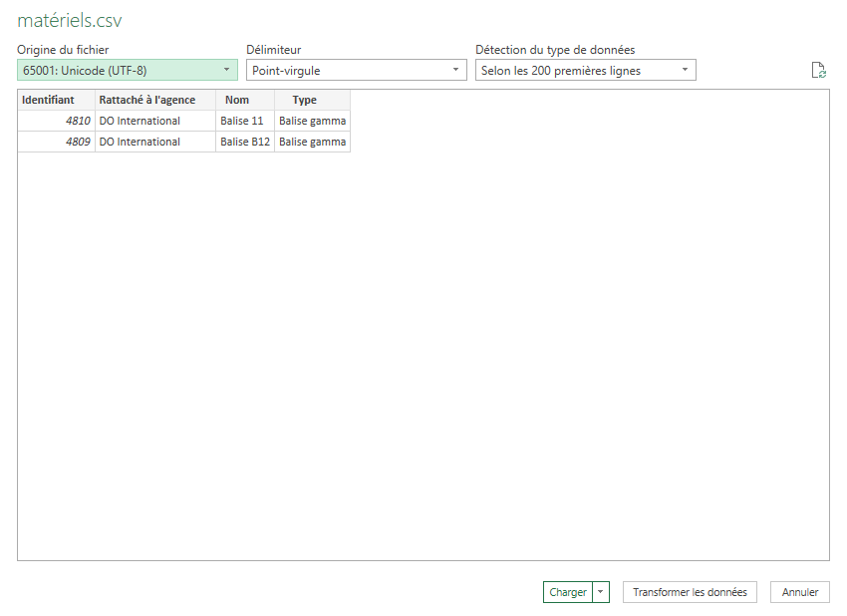Click the Type column header
The height and width of the screenshot is (616, 847).
point(305,100)
